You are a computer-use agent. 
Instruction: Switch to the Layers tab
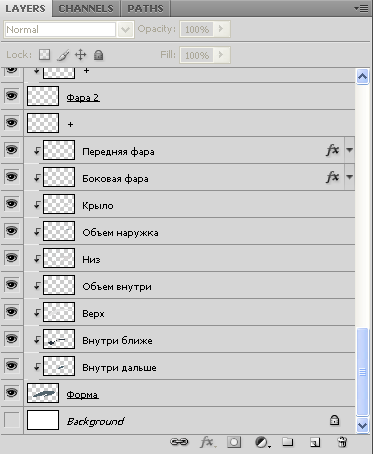(25, 8)
